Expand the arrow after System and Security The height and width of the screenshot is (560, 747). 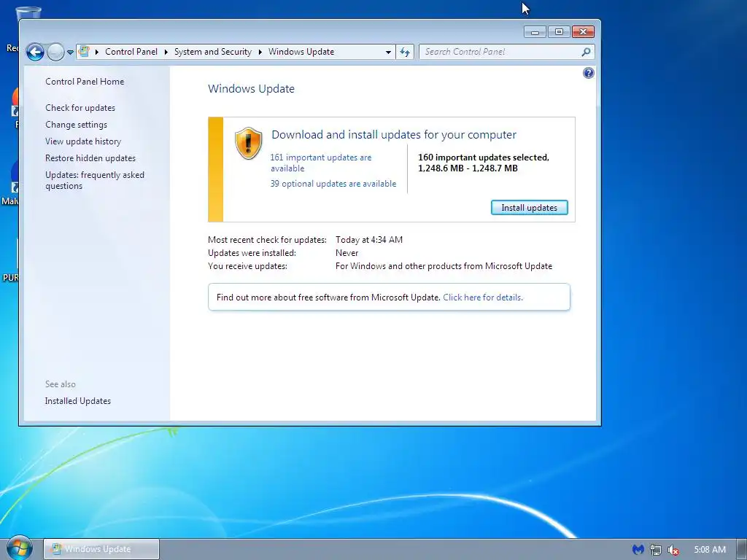(260, 52)
